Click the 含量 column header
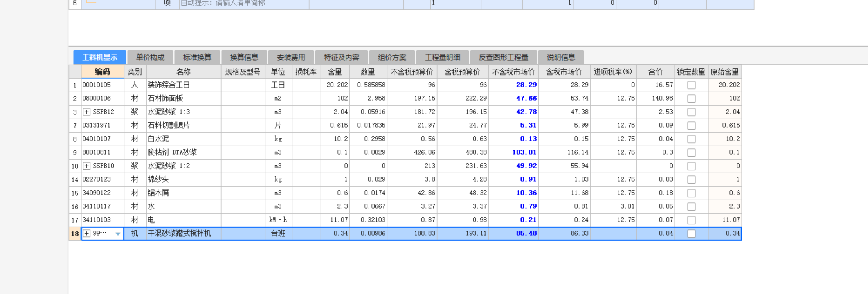 pos(335,72)
